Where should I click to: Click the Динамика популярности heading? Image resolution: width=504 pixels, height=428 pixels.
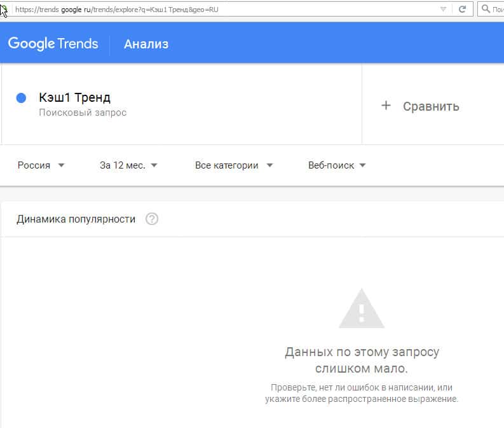click(76, 219)
